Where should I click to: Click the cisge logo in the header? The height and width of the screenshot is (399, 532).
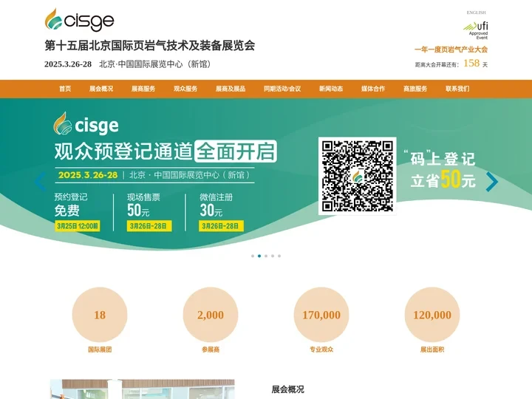[x=79, y=20]
